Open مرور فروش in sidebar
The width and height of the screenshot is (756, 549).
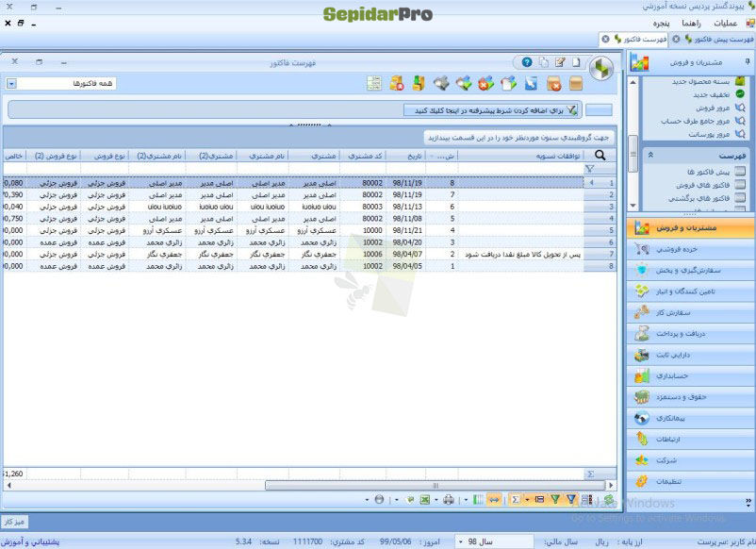(x=712, y=108)
